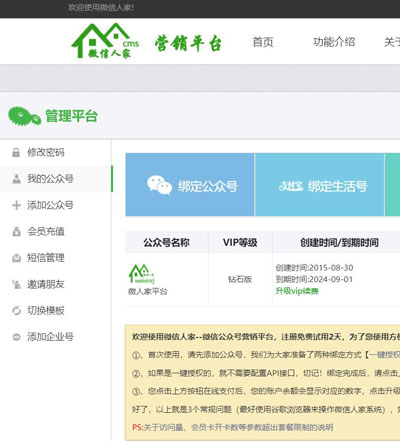Screen dimensions: 400x441
Task: Click the VIP等级 column header
Action: [x=240, y=242]
